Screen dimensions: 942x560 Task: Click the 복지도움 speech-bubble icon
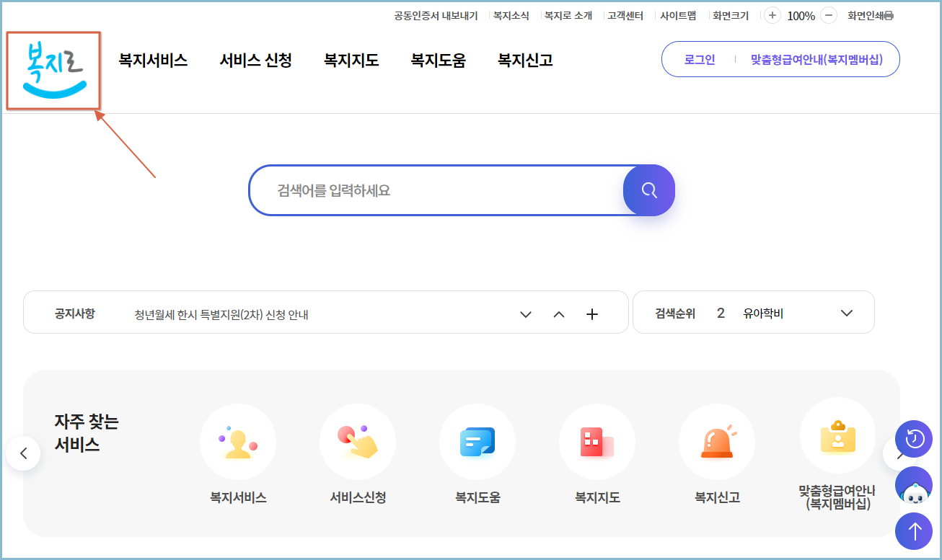[477, 442]
